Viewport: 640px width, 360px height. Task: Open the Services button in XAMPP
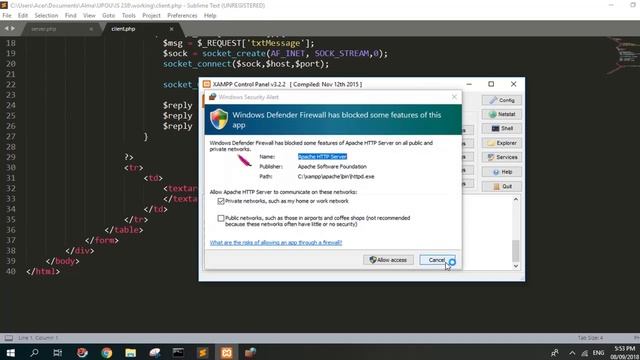502,157
